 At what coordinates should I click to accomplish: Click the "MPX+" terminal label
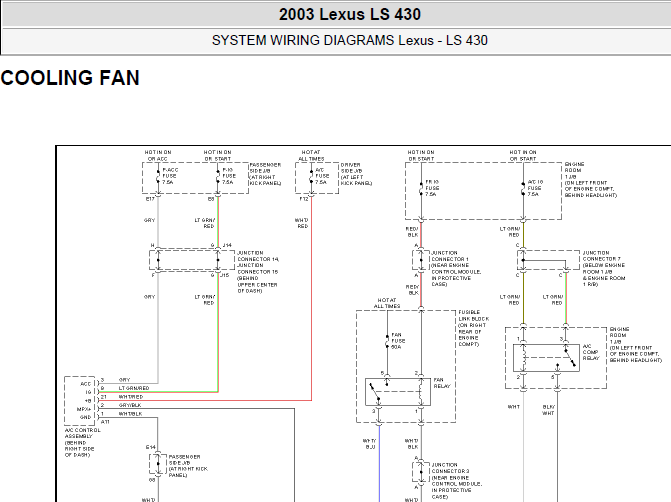tap(84, 409)
